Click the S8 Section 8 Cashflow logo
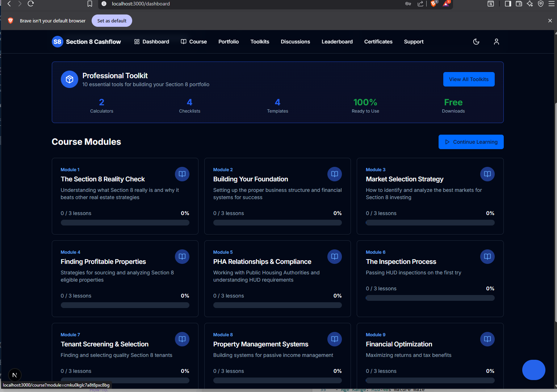Viewport: 557px width, 392px height. pyautogui.click(x=86, y=42)
